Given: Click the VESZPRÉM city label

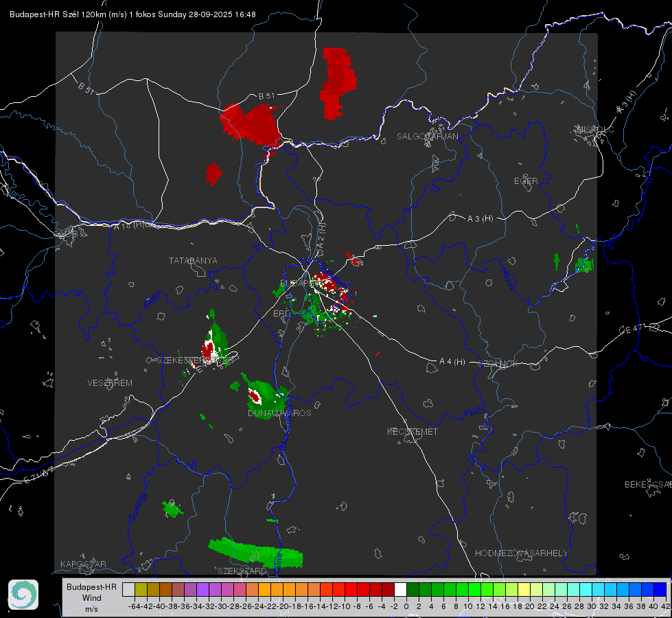Looking at the screenshot, I should 110,382.
